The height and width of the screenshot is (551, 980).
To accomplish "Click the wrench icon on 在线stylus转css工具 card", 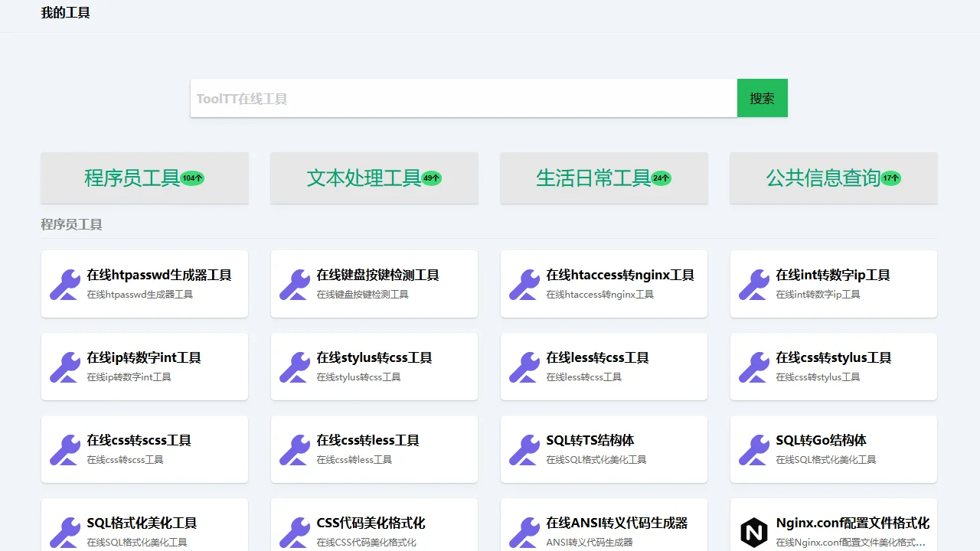I will pos(294,366).
